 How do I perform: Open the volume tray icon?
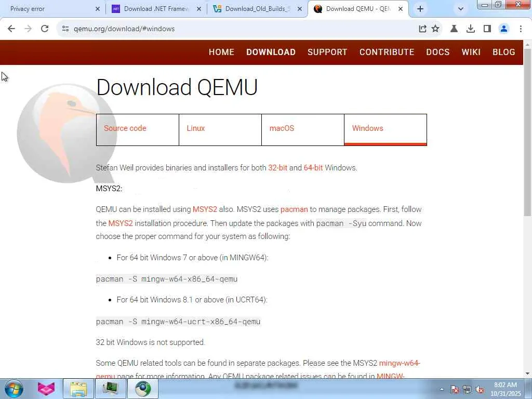coord(480,390)
